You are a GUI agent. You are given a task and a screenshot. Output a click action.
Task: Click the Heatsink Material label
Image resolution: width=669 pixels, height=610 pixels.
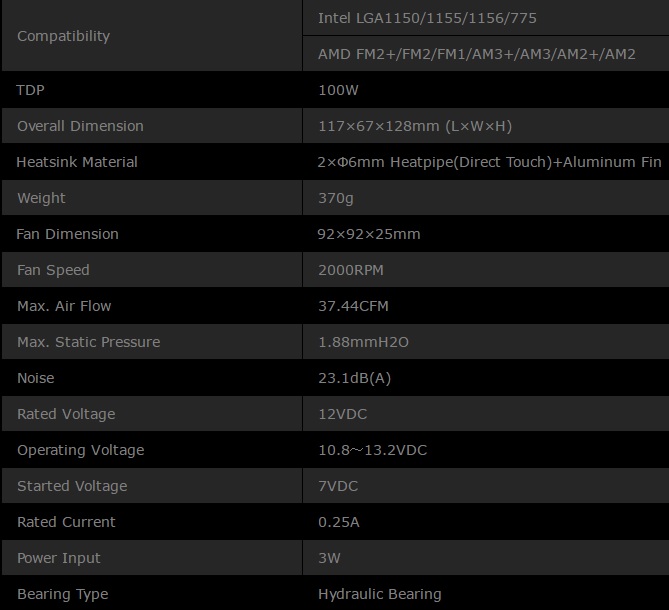click(77, 162)
